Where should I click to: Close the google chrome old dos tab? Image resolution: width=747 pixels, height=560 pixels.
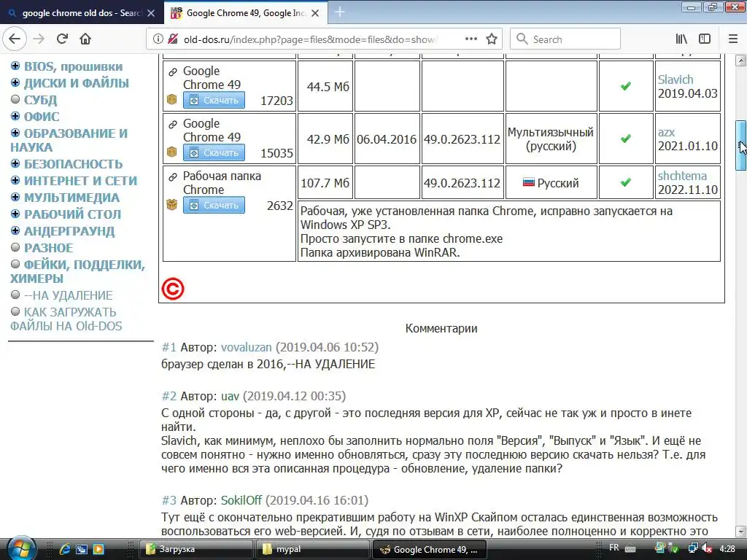(151, 13)
